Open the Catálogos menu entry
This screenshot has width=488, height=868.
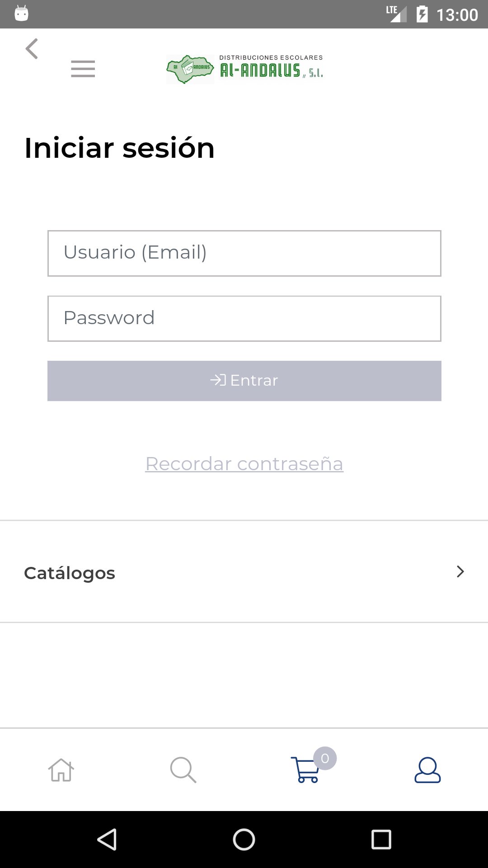tap(70, 573)
